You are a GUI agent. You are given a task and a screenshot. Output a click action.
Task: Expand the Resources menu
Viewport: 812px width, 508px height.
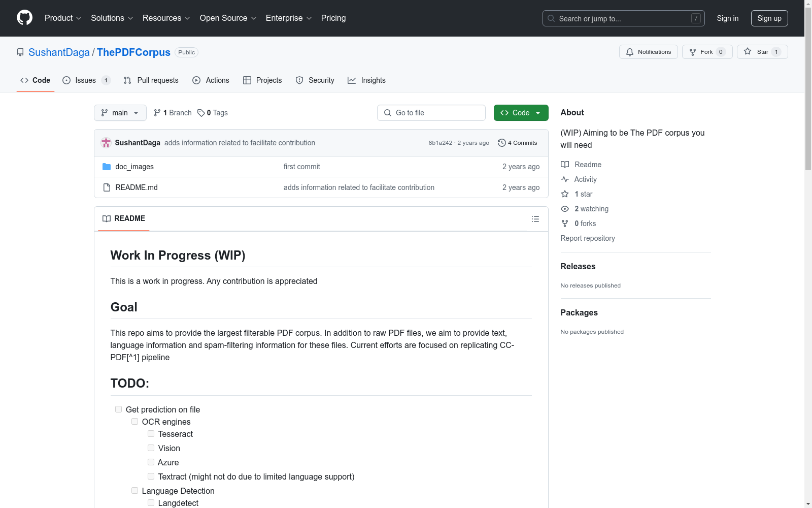pos(166,18)
